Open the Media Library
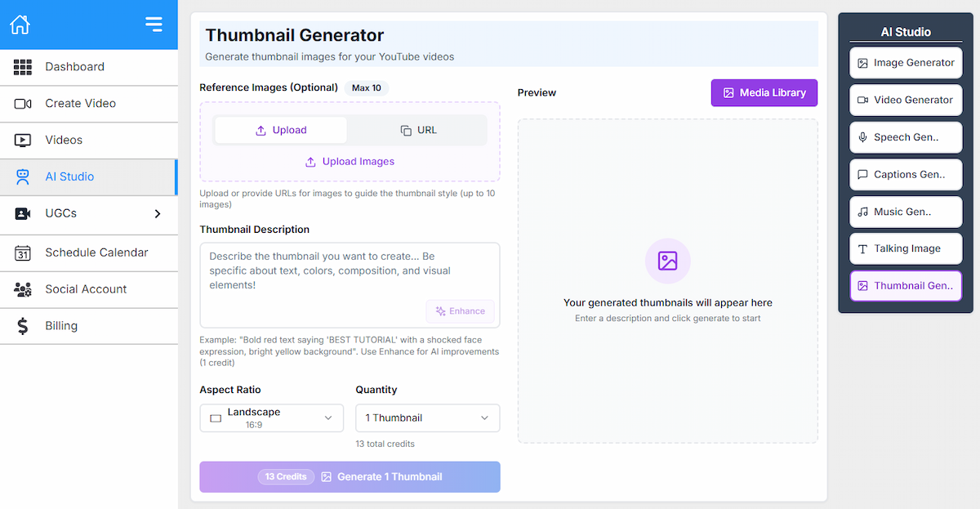Screen dimensions: 980x509 coord(764,92)
